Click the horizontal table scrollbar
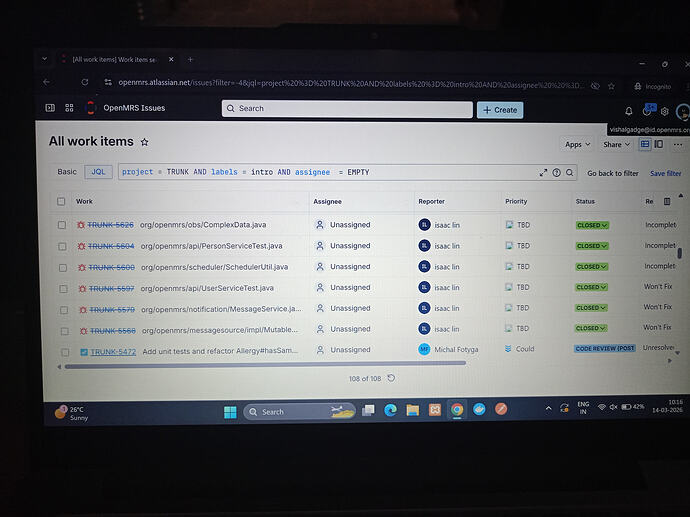Screen dimensions: 690x517 (265, 364)
